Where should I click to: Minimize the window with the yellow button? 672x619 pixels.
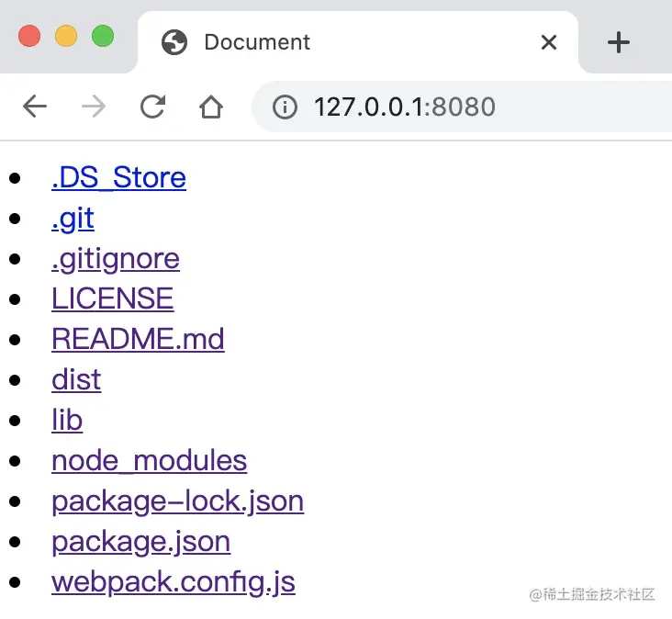coord(66,36)
